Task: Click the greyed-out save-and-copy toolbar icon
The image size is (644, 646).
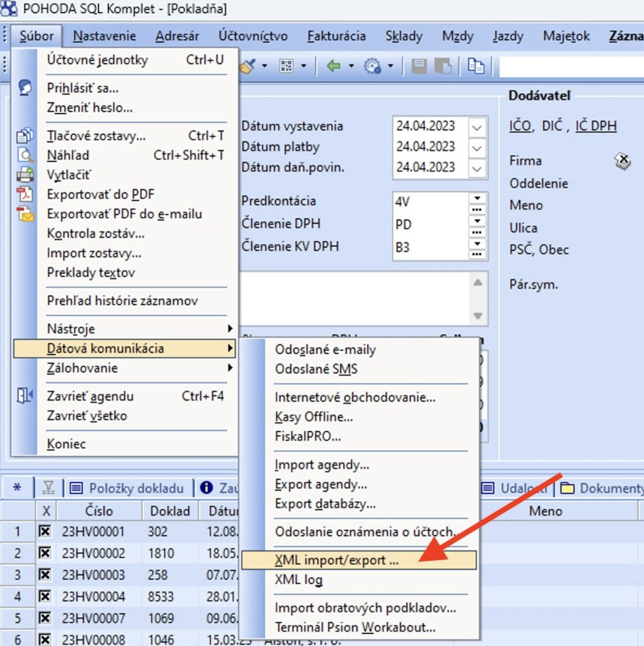Action: point(443,66)
